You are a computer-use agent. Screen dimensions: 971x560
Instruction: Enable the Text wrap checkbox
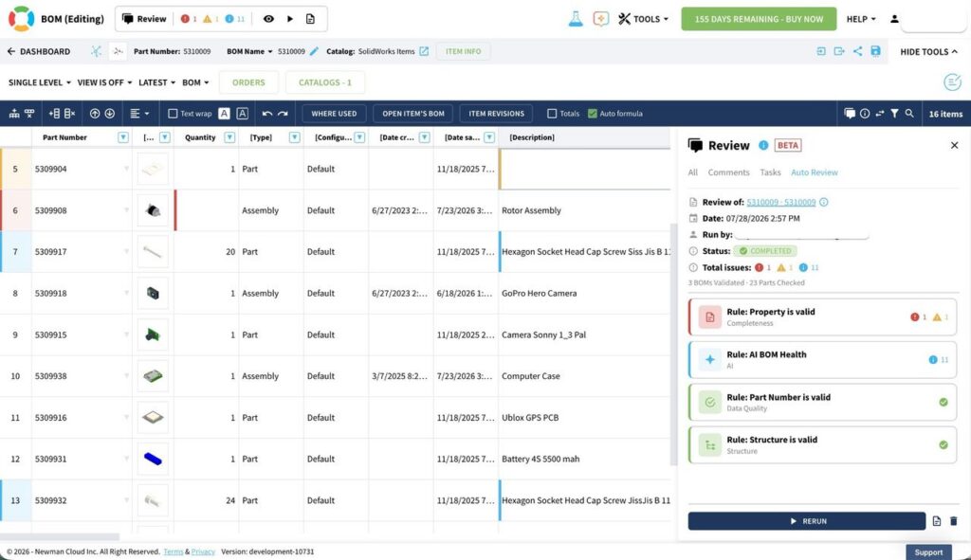click(x=173, y=114)
